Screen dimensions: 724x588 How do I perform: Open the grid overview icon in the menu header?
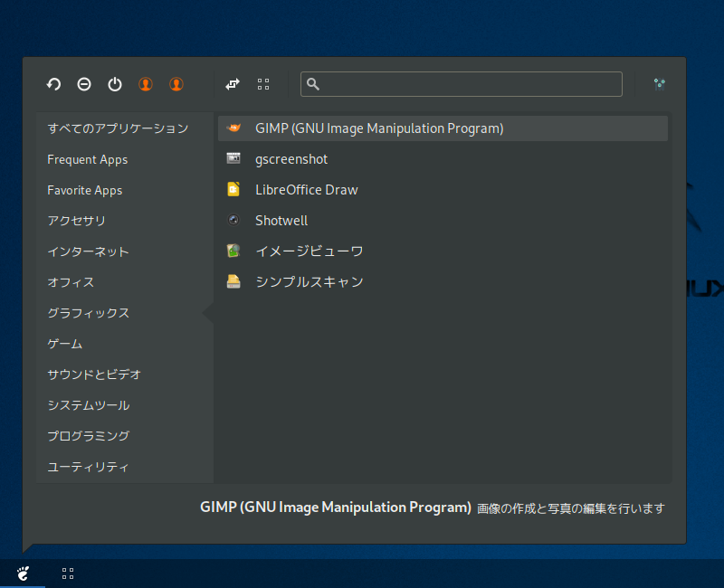coord(263,84)
